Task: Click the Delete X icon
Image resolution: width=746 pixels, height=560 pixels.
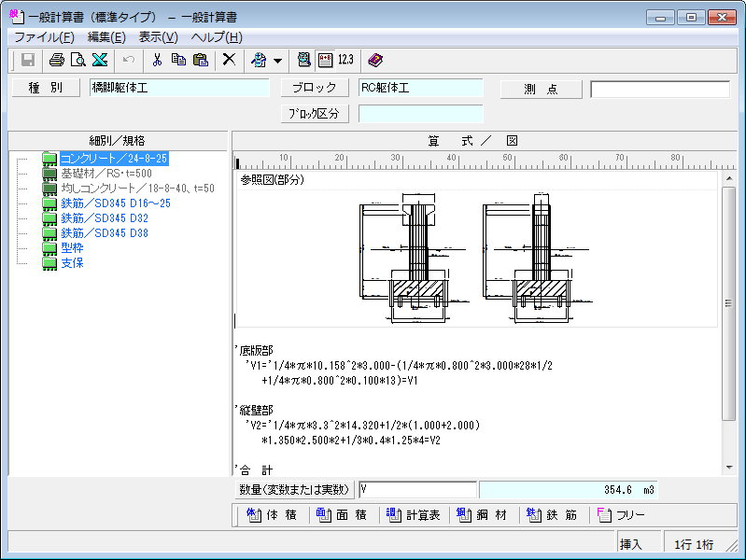Action: 228,60
